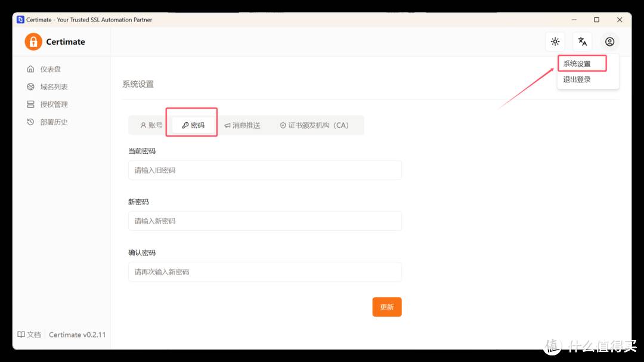Click the Certimate orange lock logo
644x362 pixels.
33,42
